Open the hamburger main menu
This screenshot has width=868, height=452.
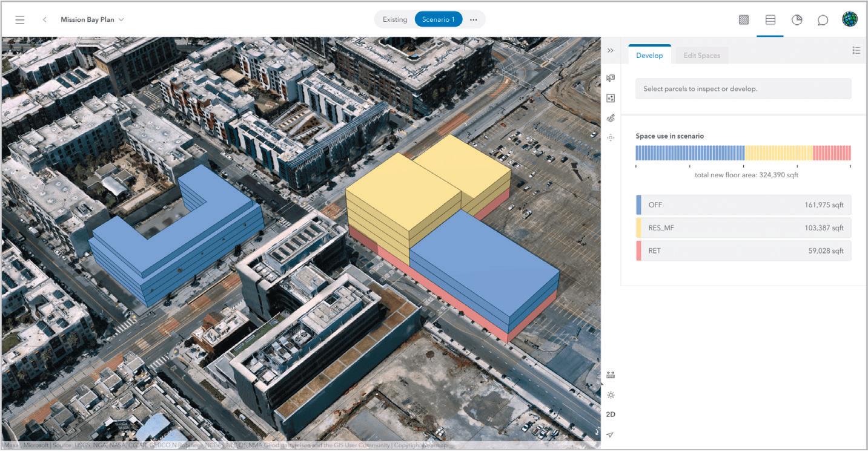(20, 19)
